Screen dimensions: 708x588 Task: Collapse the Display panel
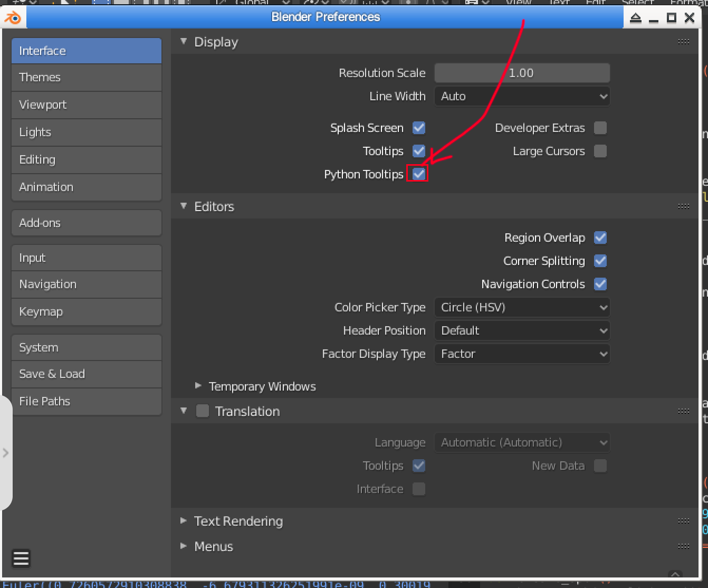pyautogui.click(x=184, y=41)
